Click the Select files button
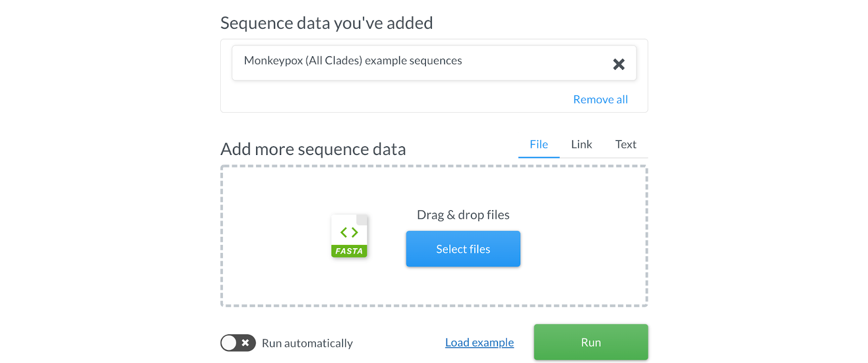This screenshot has width=868, height=363. tap(463, 249)
